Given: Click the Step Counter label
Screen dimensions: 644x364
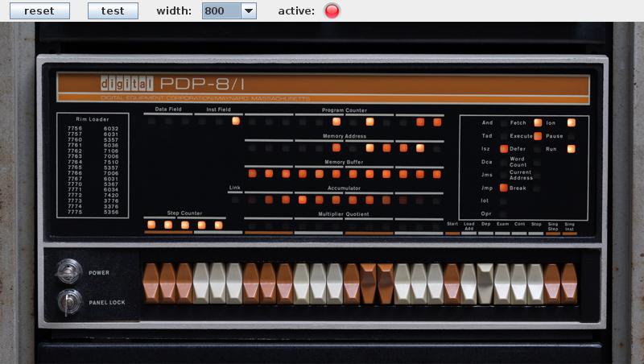Looking at the screenshot, I should tap(184, 213).
